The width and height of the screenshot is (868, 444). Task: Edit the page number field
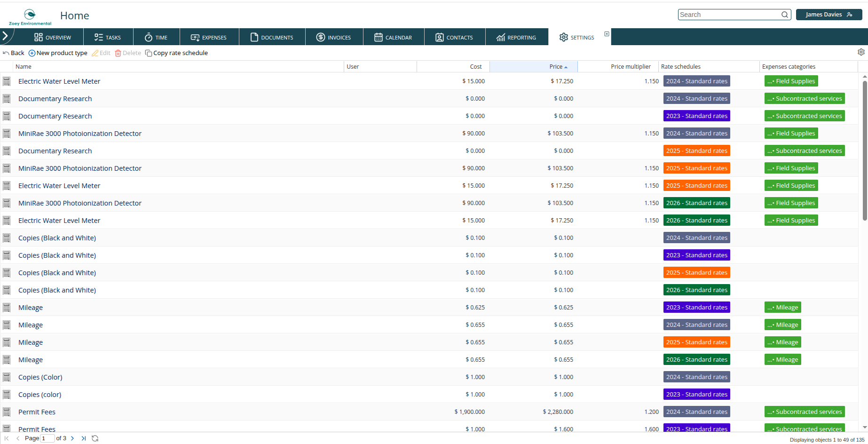(47, 438)
